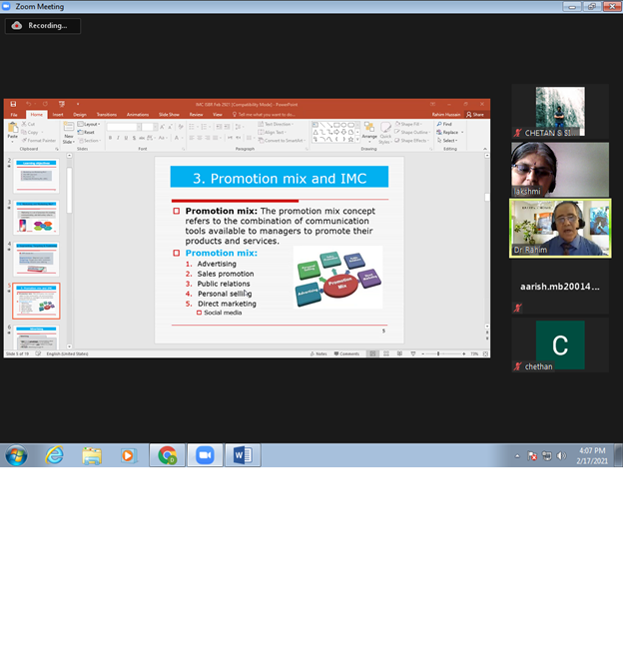This screenshot has height=672, width=623.
Task: Switch to the Insert ribbon tab
Action: tap(57, 115)
